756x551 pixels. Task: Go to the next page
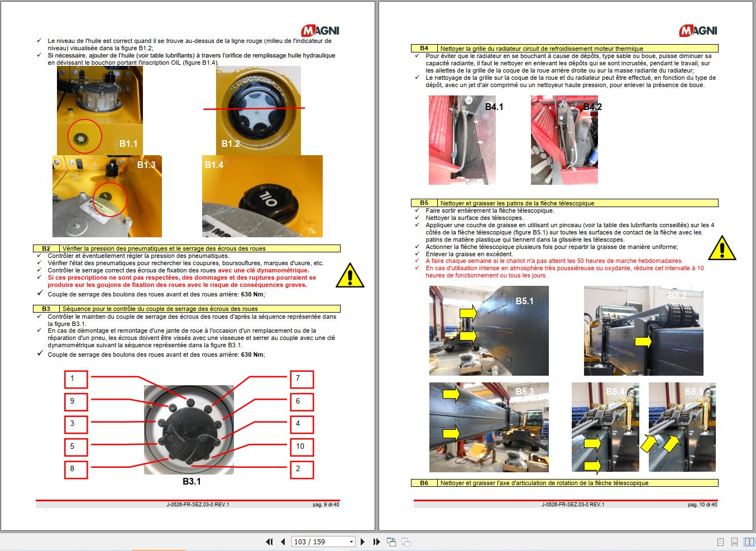[363, 542]
